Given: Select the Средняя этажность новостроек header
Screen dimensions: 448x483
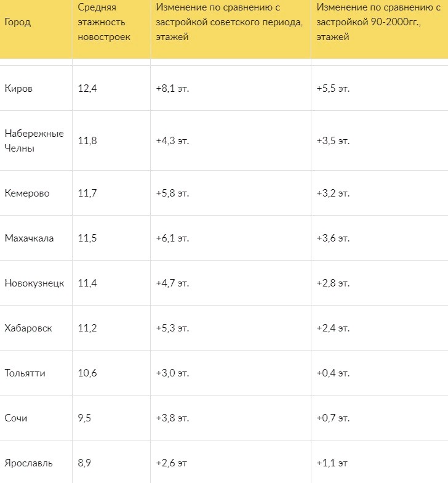Looking at the screenshot, I should tap(103, 22).
